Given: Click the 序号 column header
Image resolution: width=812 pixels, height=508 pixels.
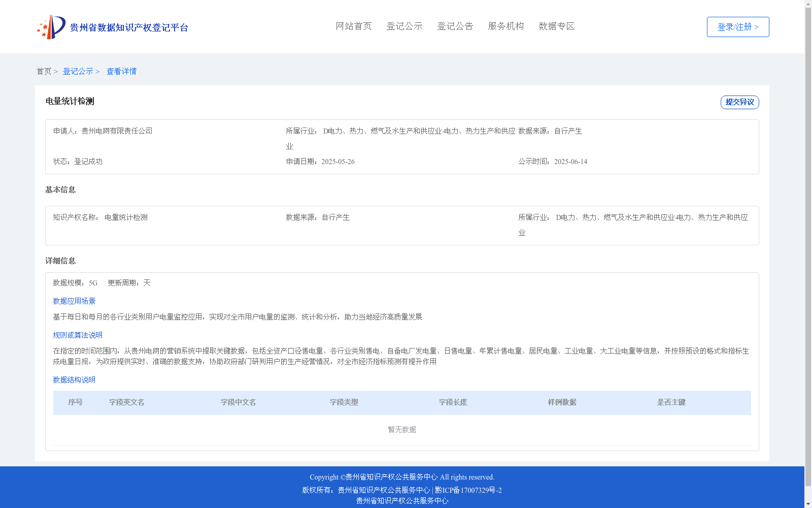Looking at the screenshot, I should point(75,402).
